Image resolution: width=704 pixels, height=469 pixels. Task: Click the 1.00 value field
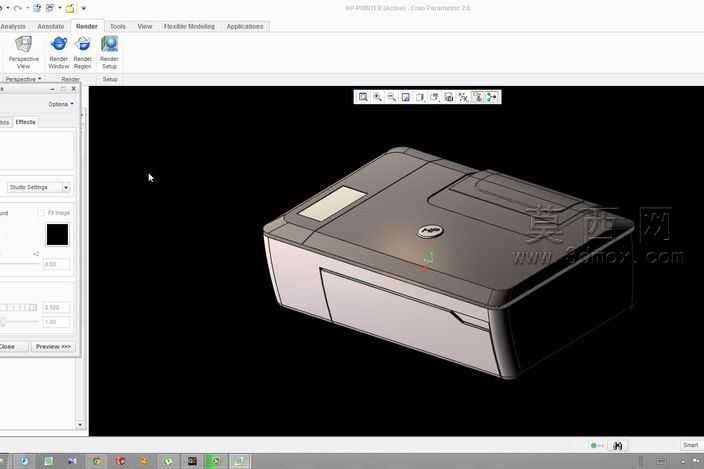pos(56,322)
